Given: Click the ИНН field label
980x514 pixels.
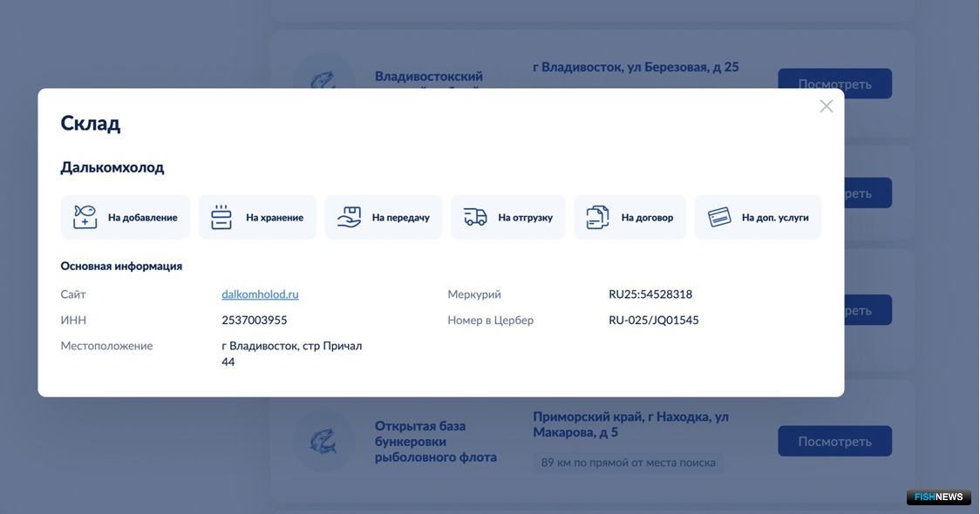Looking at the screenshot, I should point(73,321).
